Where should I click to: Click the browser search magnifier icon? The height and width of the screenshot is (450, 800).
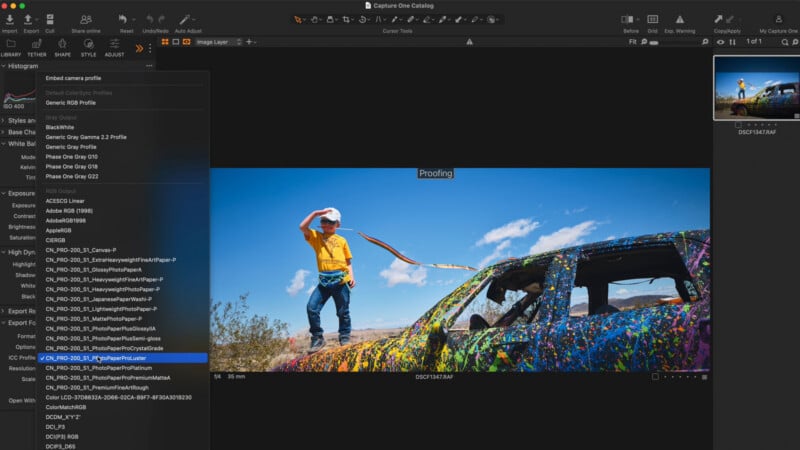point(785,42)
